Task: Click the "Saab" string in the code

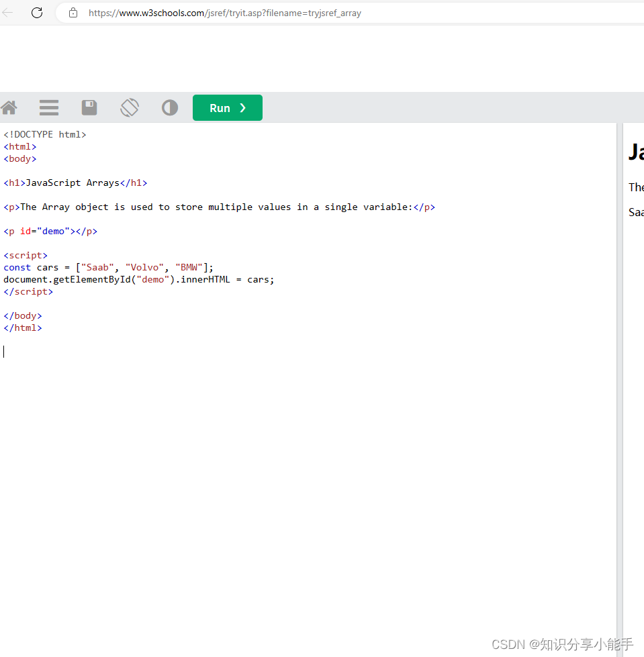Action: (x=97, y=267)
